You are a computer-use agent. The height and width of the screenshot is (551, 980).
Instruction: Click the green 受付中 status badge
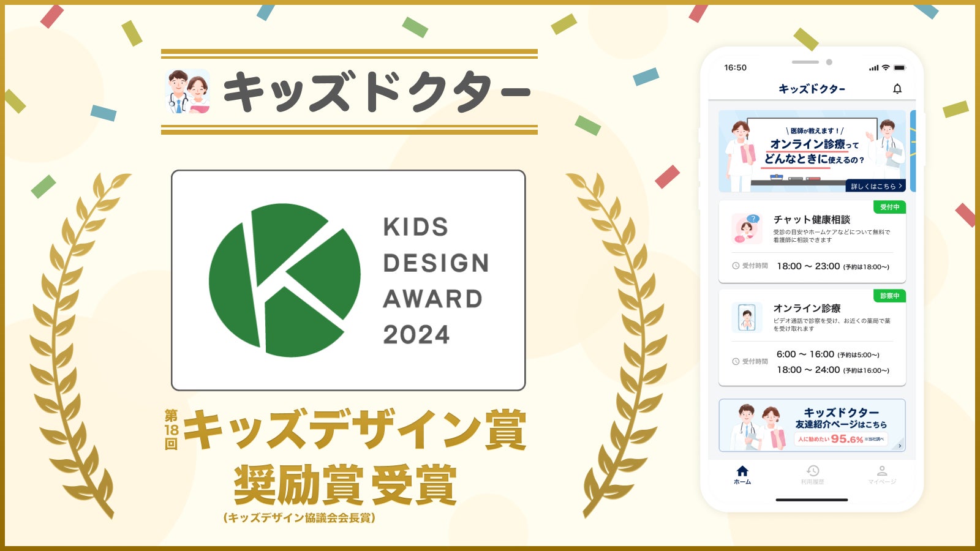coord(889,207)
